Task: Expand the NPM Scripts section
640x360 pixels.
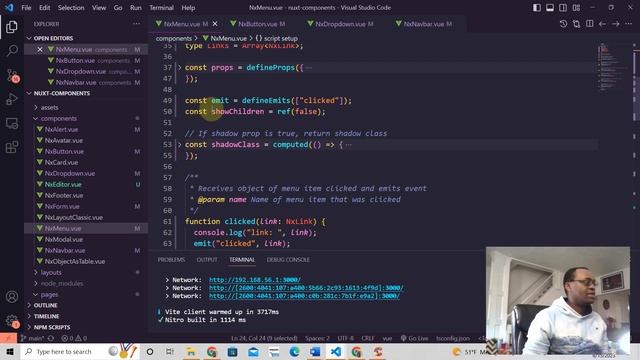Action: tap(51, 327)
